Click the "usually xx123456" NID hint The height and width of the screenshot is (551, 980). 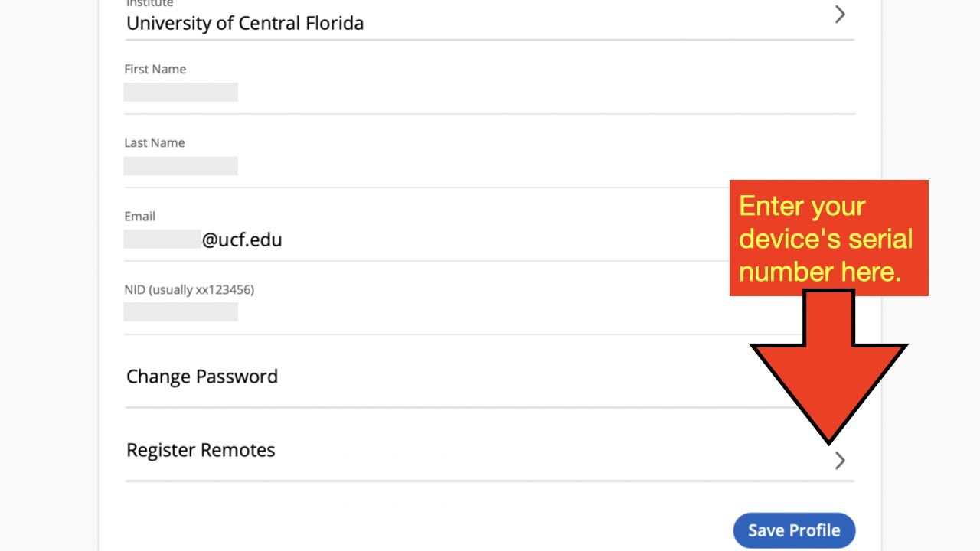202,289
